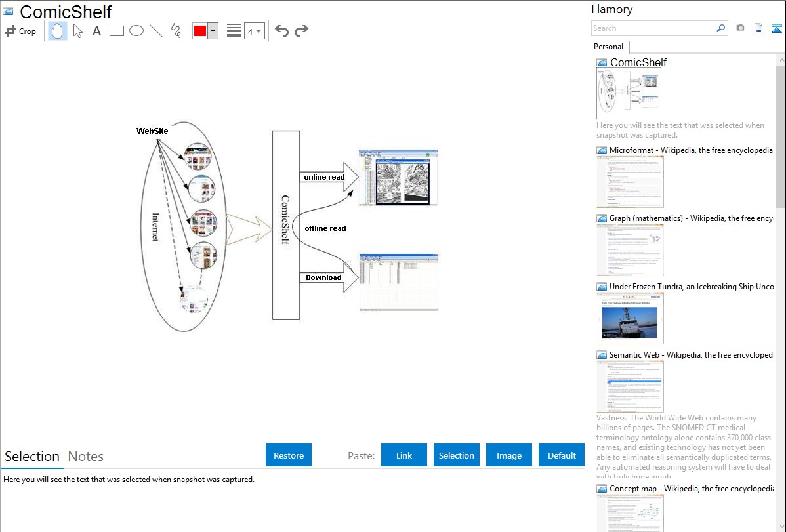
Task: Click the Microformat snapshot icon
Action: [602, 150]
